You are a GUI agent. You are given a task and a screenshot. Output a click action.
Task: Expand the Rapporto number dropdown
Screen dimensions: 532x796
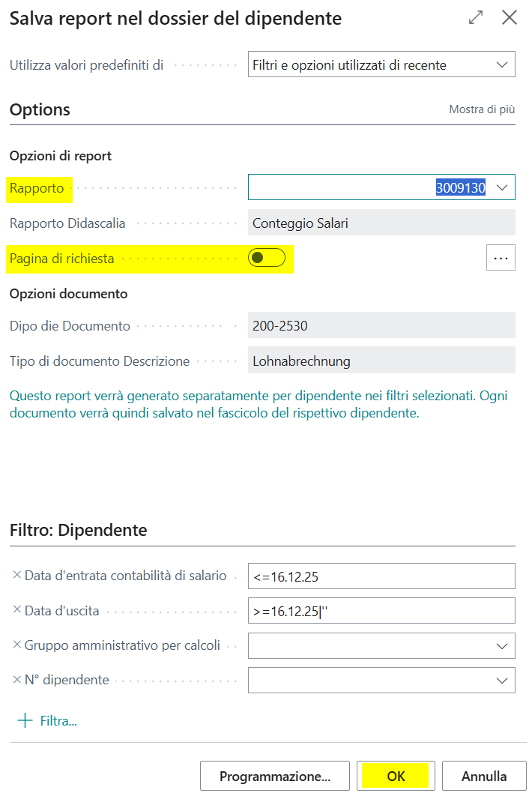click(x=502, y=188)
